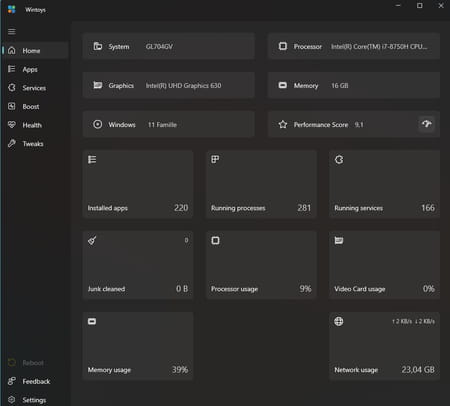Click the Performance Score star icon
The image size is (450, 406).
[x=283, y=124]
